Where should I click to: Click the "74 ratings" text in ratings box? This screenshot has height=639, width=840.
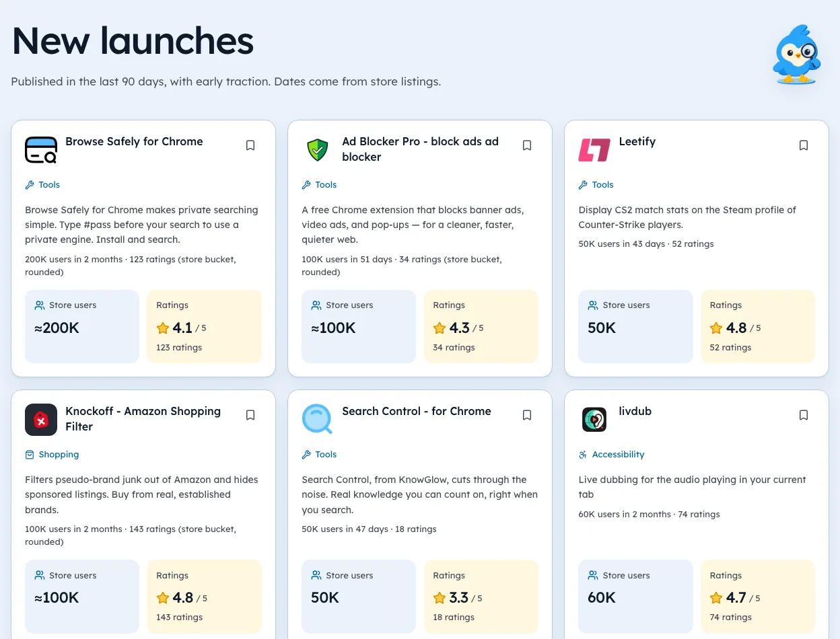(730, 617)
